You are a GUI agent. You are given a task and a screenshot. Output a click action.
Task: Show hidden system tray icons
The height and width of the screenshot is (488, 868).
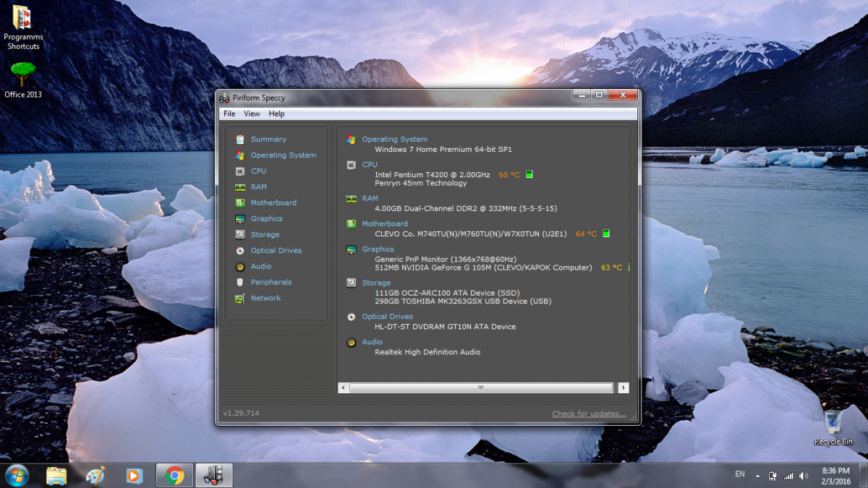click(x=757, y=476)
